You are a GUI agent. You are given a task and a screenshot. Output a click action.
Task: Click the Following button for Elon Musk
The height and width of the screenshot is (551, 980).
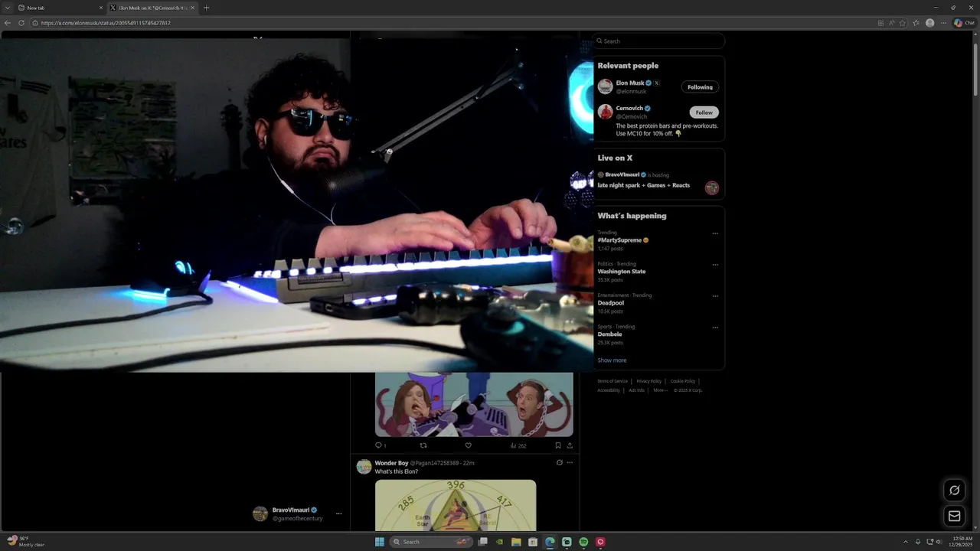pyautogui.click(x=700, y=87)
